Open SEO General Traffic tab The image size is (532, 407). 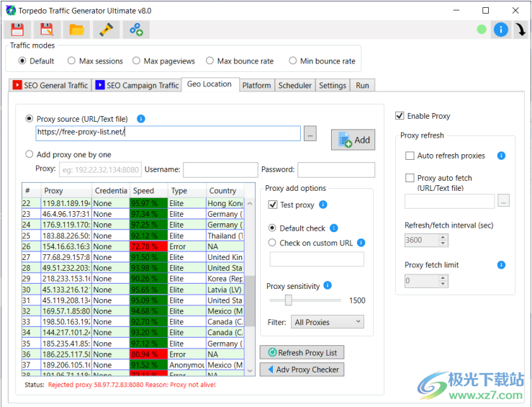point(50,85)
